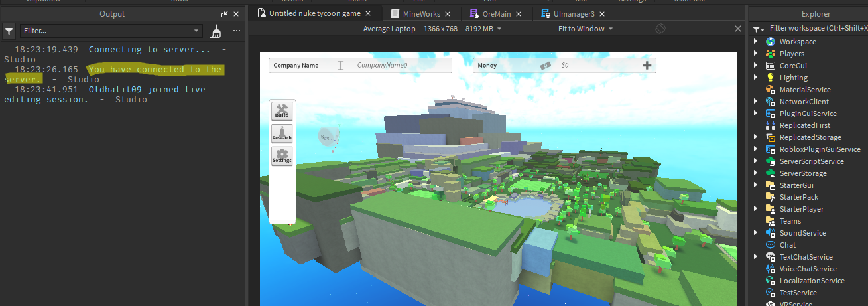Select the SoundService speaker icon
The image size is (868, 306).
771,233
